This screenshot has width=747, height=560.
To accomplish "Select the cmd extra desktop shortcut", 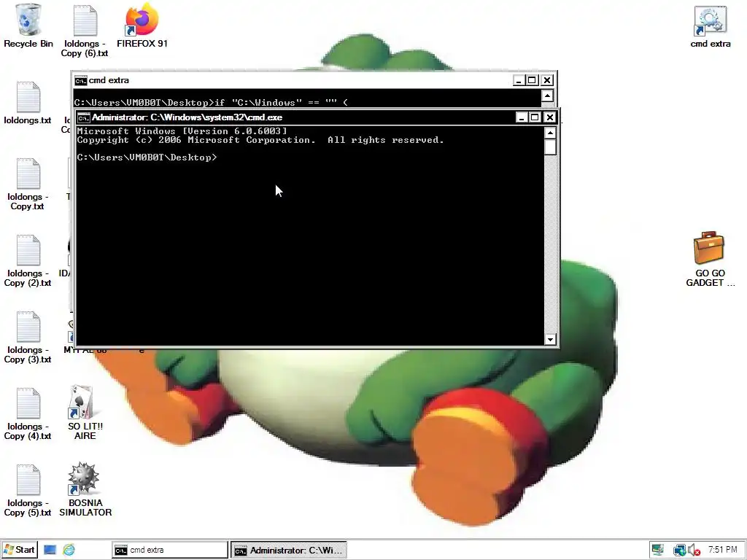I will pos(711,27).
